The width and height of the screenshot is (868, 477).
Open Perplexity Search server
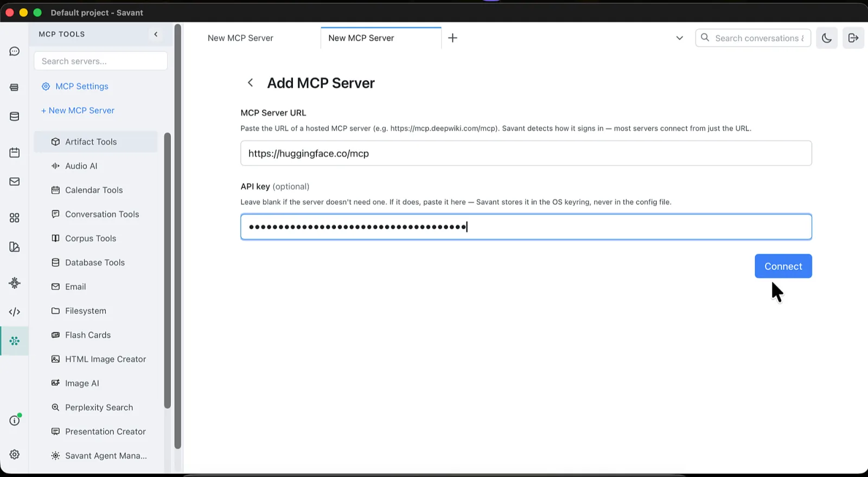pos(96,408)
